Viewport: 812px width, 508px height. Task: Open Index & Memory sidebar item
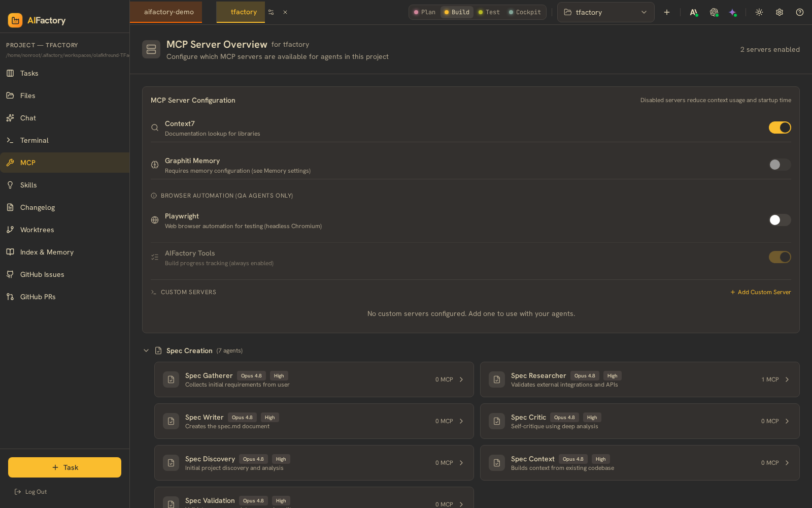click(65, 252)
